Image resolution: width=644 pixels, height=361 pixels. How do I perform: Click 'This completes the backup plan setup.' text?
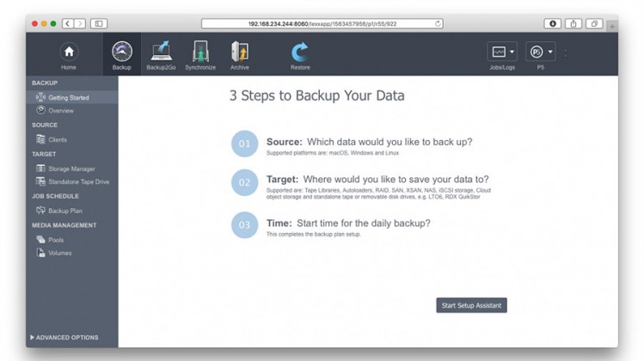pyautogui.click(x=313, y=234)
